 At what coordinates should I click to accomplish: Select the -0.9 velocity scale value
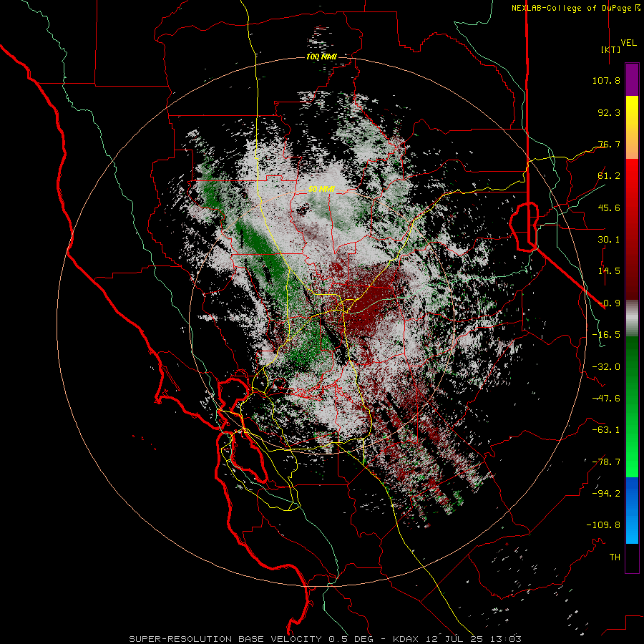[x=609, y=303]
